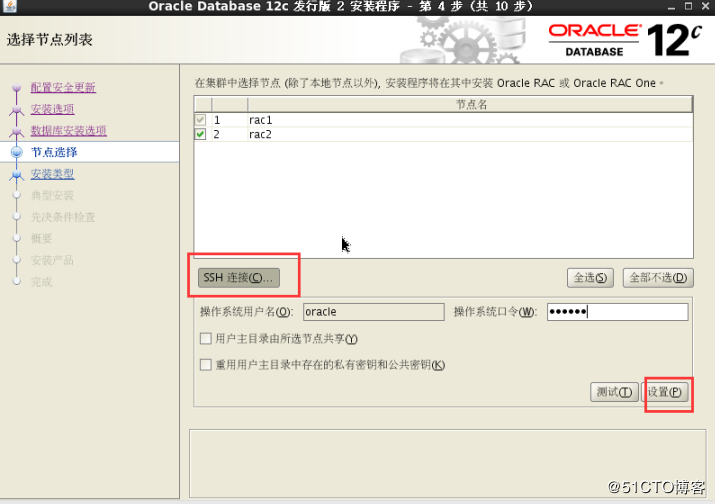The height and width of the screenshot is (504, 715).
Task: Click the step bullet beside 配置安全更新
Action: [x=17, y=87]
